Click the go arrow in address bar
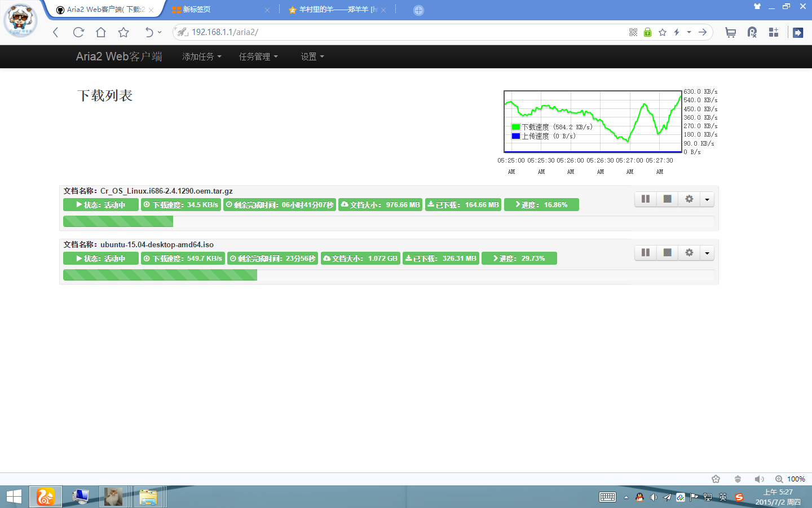The height and width of the screenshot is (508, 812). [x=703, y=32]
